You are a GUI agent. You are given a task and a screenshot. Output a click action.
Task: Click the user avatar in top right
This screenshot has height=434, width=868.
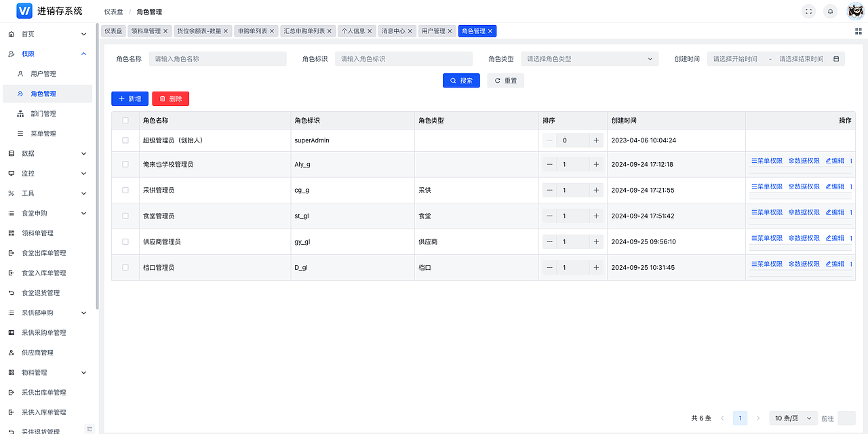tap(855, 12)
